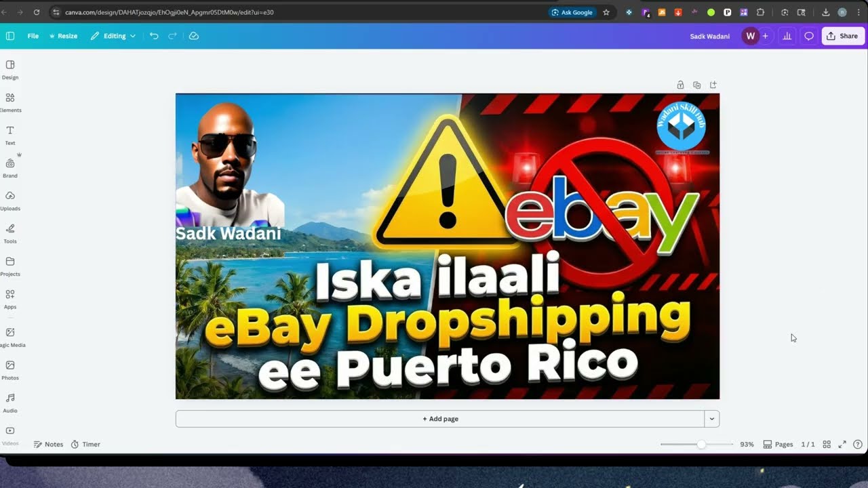
Task: Undo the last action
Action: coord(154,36)
